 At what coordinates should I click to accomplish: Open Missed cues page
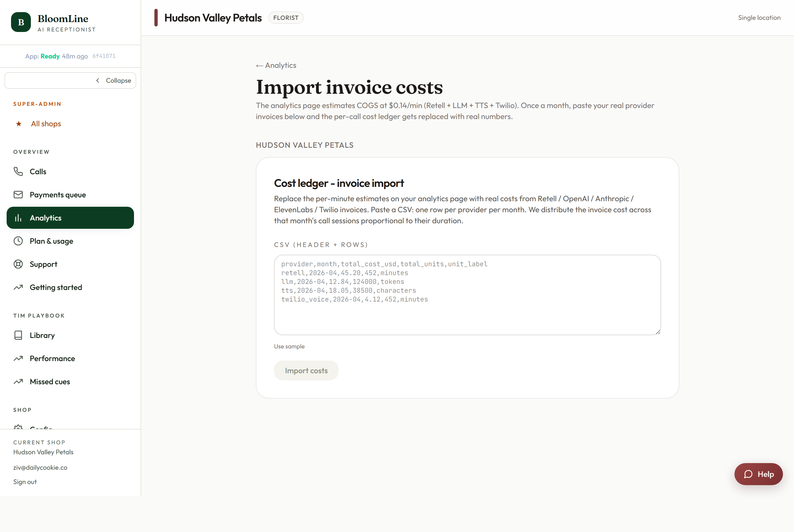70,381
